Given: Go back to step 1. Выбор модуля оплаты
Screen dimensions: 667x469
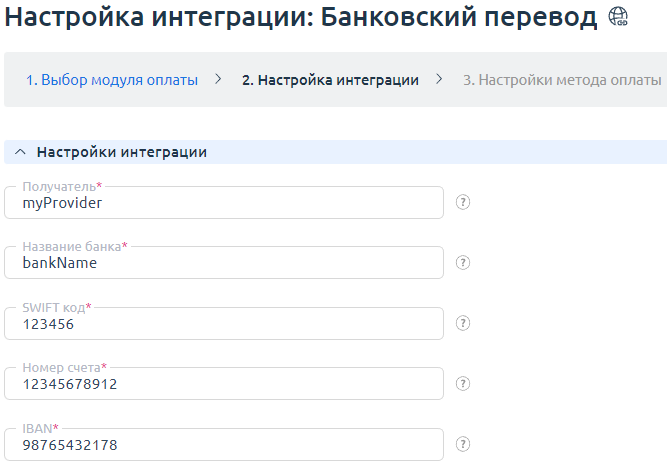Looking at the screenshot, I should point(112,80).
